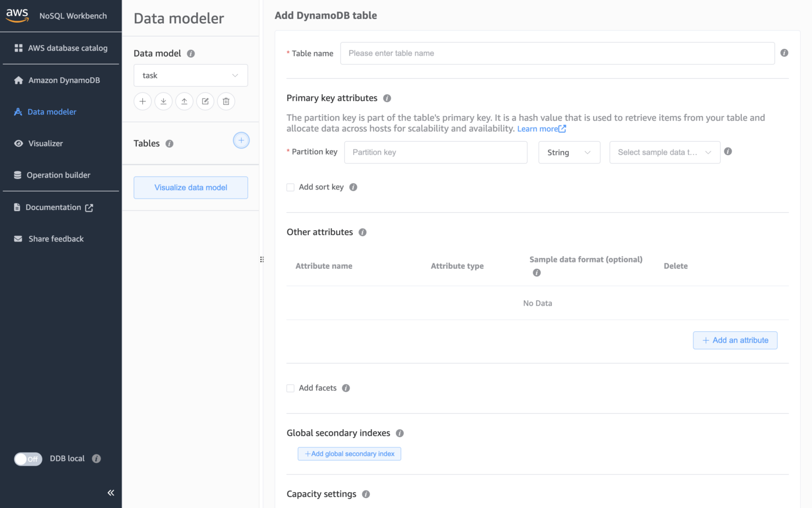Edit the data model with the pencil icon
The image size is (812, 508).
[x=205, y=101]
